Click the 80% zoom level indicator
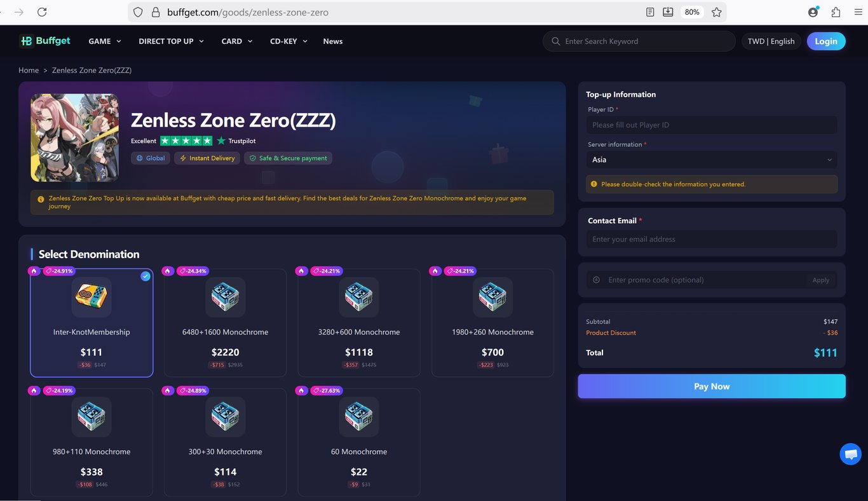868x501 pixels. coord(692,12)
